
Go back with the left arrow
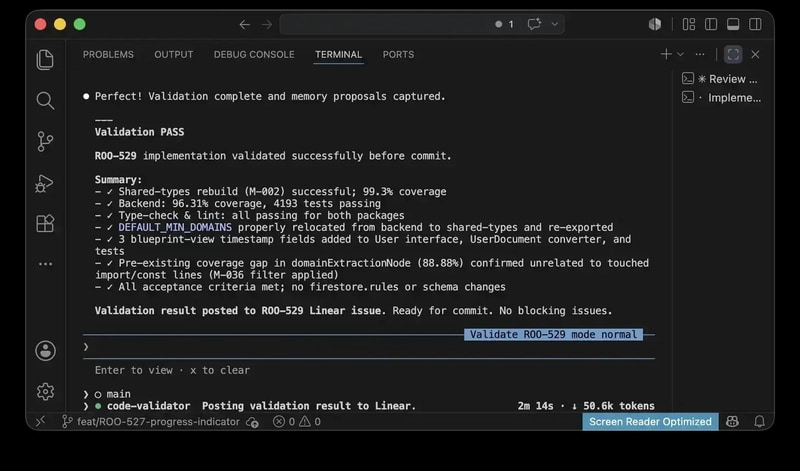point(244,24)
